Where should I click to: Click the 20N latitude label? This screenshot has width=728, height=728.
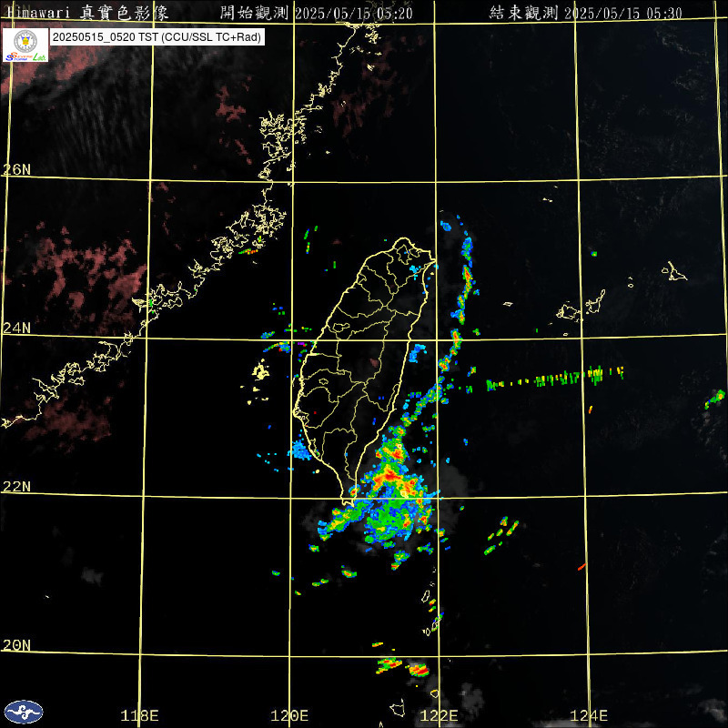16,645
